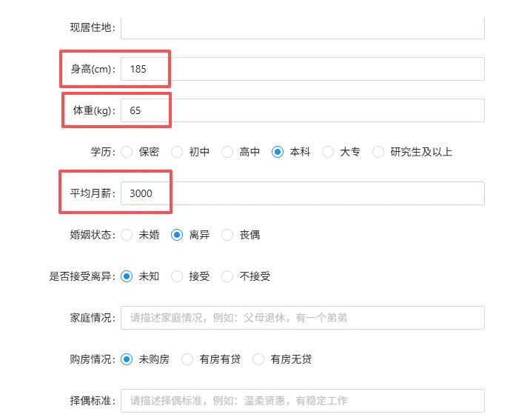This screenshot has height=420, width=516.
Task: Select 未知 for accepting divorced
Action: tap(127, 276)
